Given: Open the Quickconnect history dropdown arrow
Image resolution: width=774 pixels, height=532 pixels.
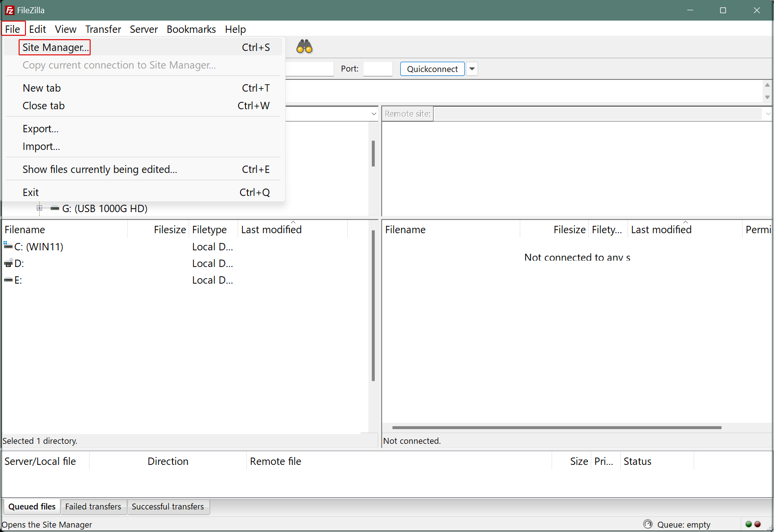Looking at the screenshot, I should coord(472,69).
